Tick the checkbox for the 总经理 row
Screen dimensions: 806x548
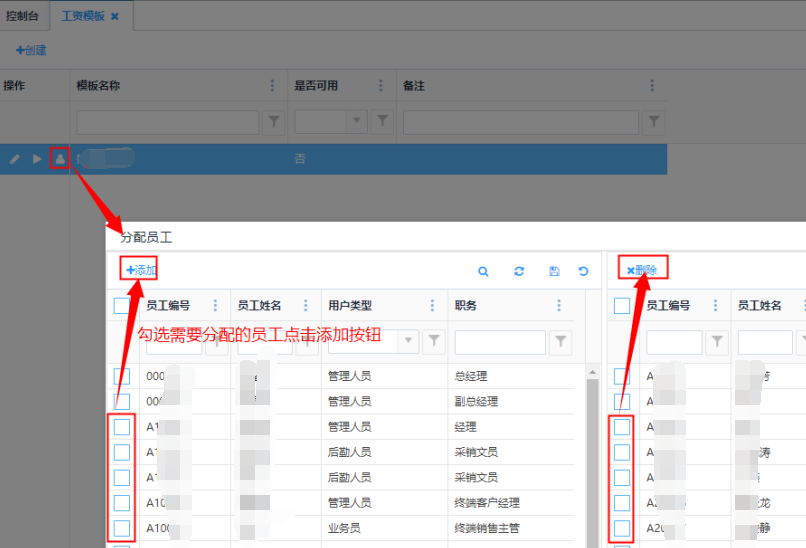[122, 376]
